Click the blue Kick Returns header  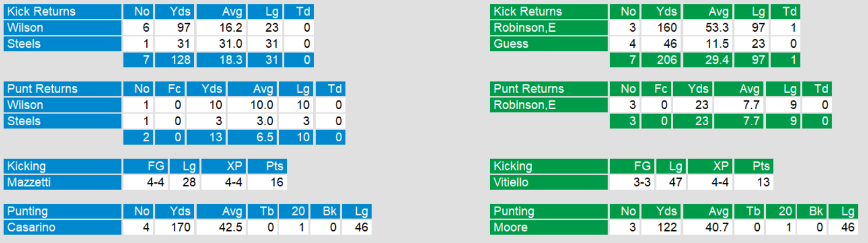(41, 11)
